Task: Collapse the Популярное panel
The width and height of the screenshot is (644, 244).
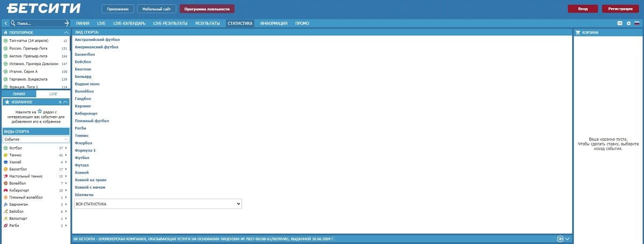Action: pyautogui.click(x=66, y=32)
